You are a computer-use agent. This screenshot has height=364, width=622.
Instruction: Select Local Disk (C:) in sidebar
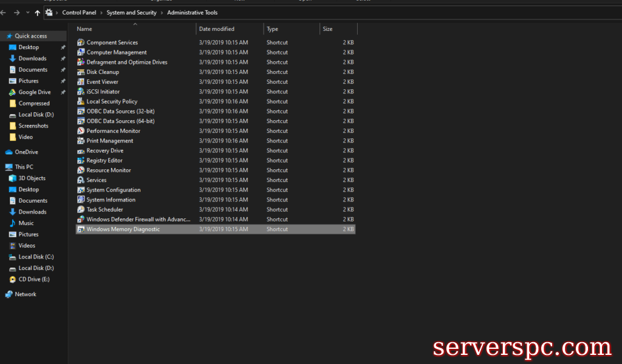coord(36,257)
